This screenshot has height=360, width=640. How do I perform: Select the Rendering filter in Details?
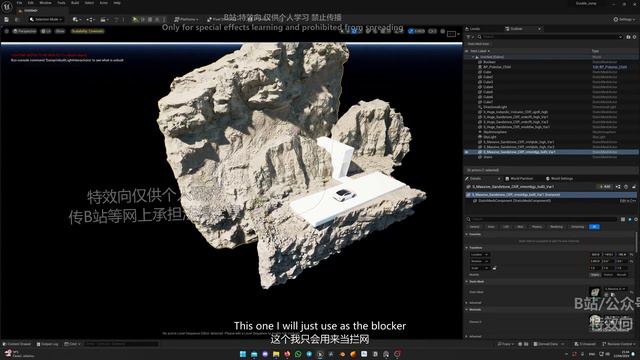click(x=556, y=227)
